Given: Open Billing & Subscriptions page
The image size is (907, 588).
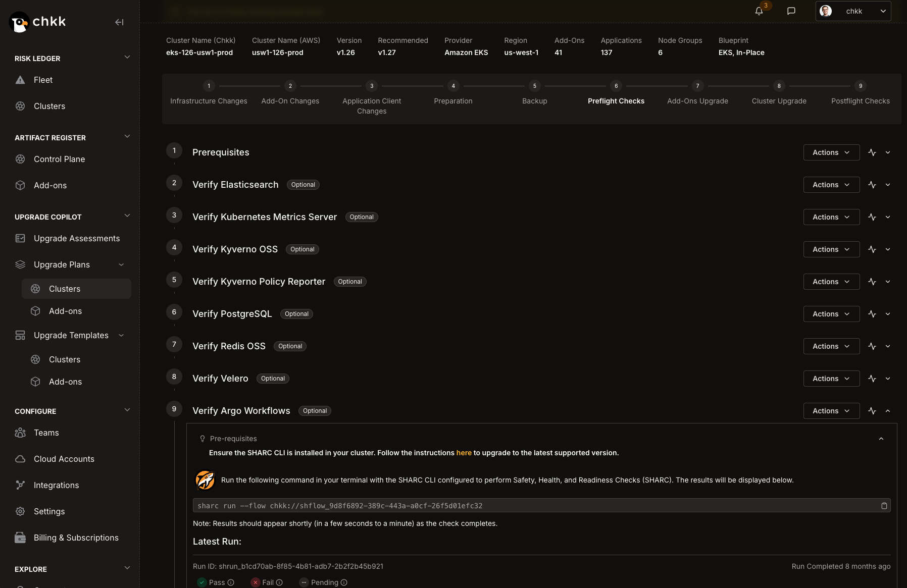Looking at the screenshot, I should (x=76, y=538).
